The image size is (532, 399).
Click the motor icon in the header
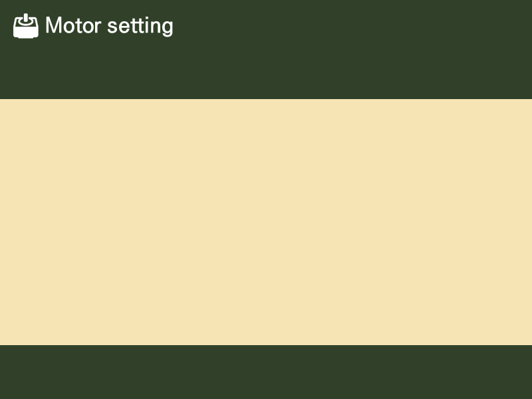[x=26, y=26]
